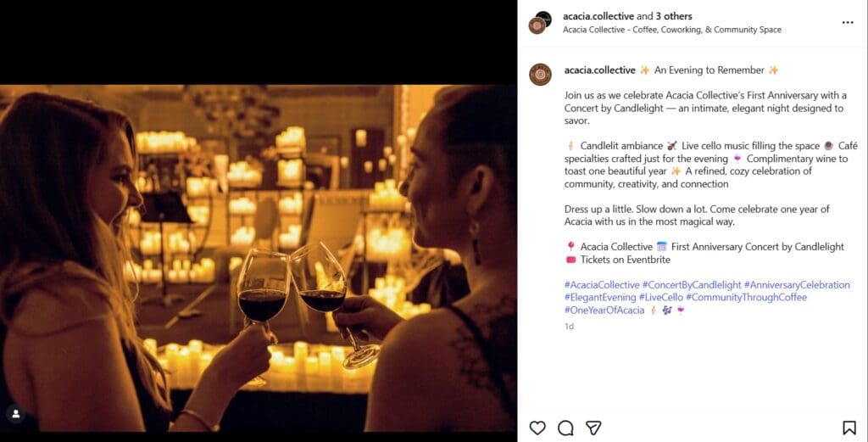Open the #AcaciaCollective hashtag

click(602, 285)
